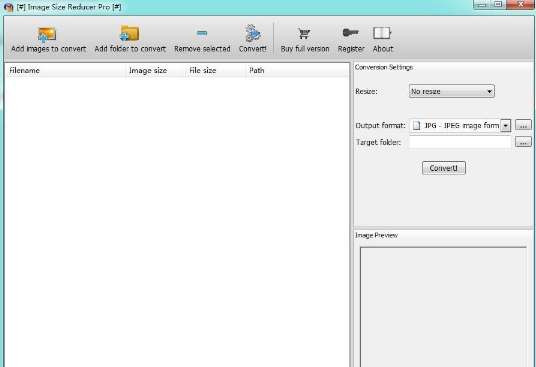Select the Remove selected toolbar icon
The width and height of the screenshot is (536, 367).
(x=202, y=33)
